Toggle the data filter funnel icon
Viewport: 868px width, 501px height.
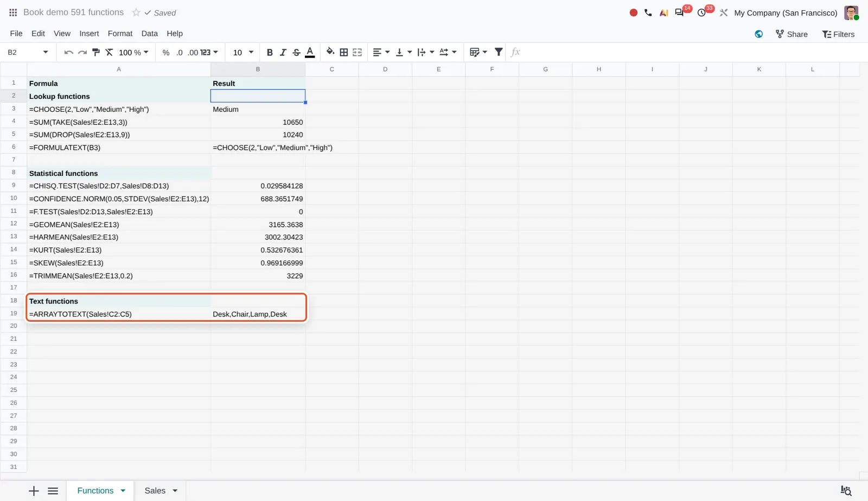click(498, 52)
